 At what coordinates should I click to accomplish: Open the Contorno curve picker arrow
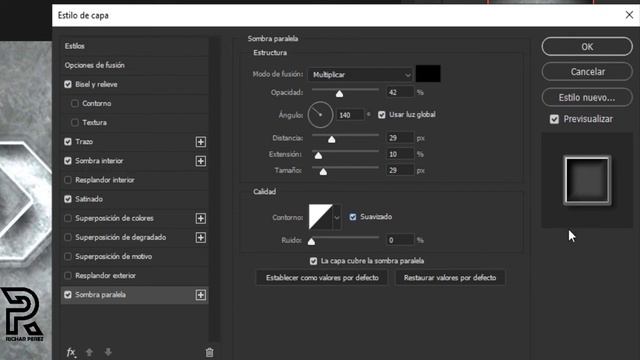pos(337,218)
